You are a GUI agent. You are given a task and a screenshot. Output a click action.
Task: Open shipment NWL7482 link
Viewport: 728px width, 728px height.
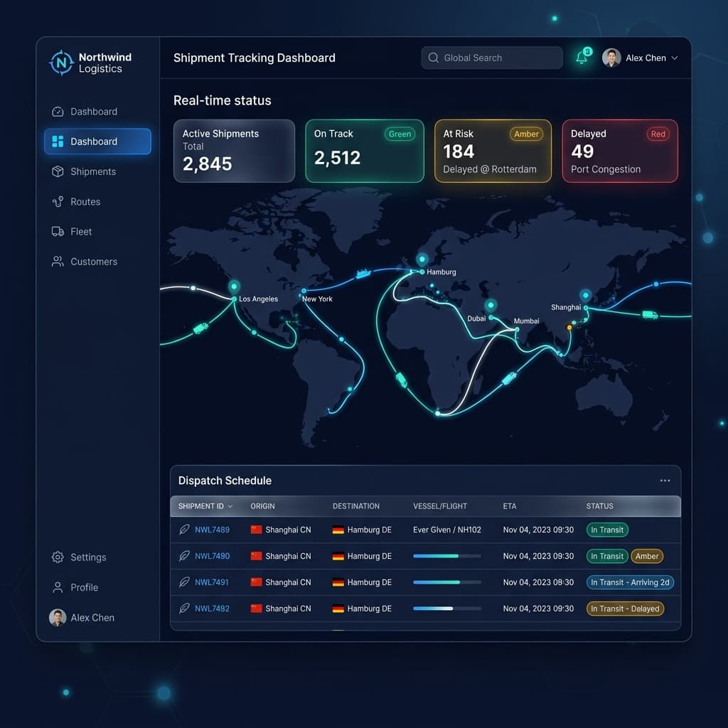click(212, 609)
